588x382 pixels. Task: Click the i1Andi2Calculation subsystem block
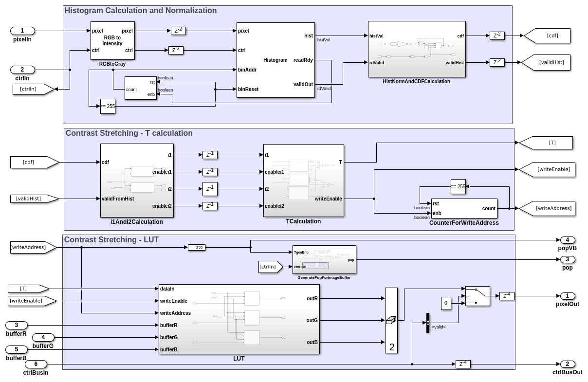point(137,180)
